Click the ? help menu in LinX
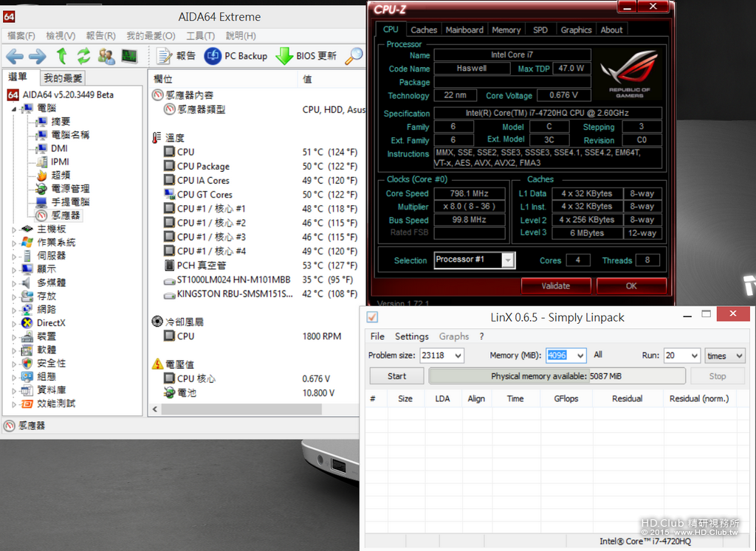Image resolution: width=756 pixels, height=551 pixels. tap(481, 336)
